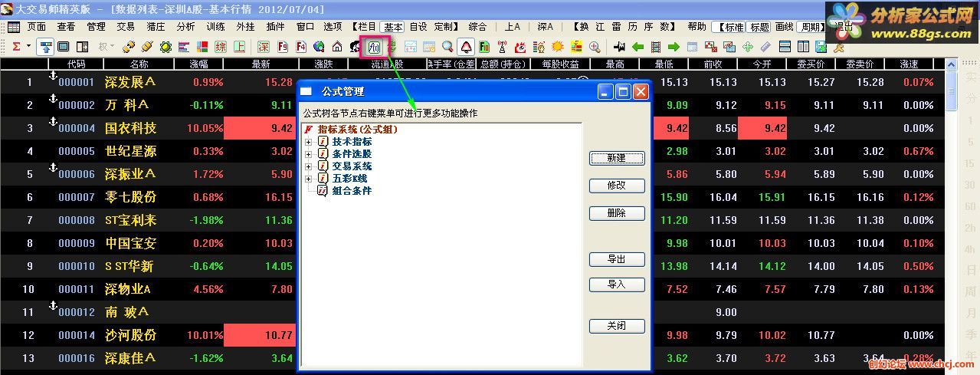Click the radio tower broadcast toolbar icon

502,47
